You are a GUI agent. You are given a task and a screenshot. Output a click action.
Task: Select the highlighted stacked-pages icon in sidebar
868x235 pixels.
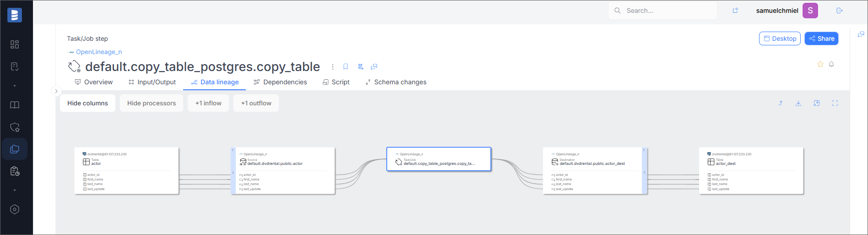click(15, 149)
